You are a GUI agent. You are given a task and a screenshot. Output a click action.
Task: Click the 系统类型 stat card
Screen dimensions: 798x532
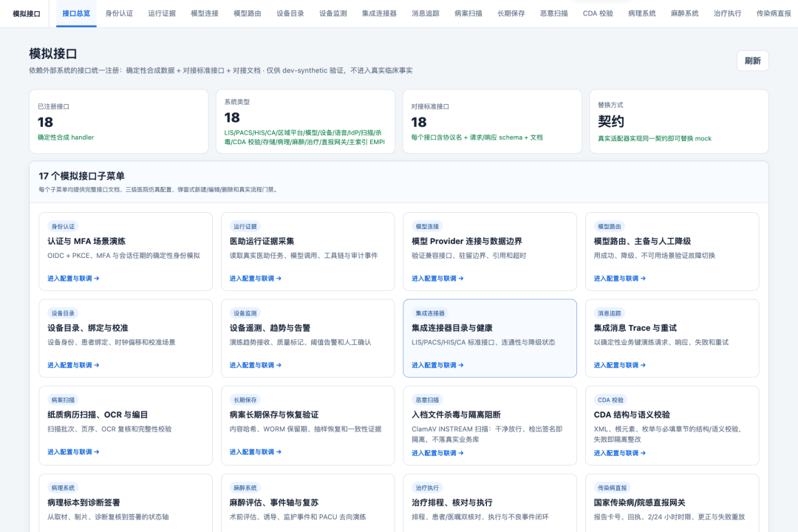click(x=306, y=121)
